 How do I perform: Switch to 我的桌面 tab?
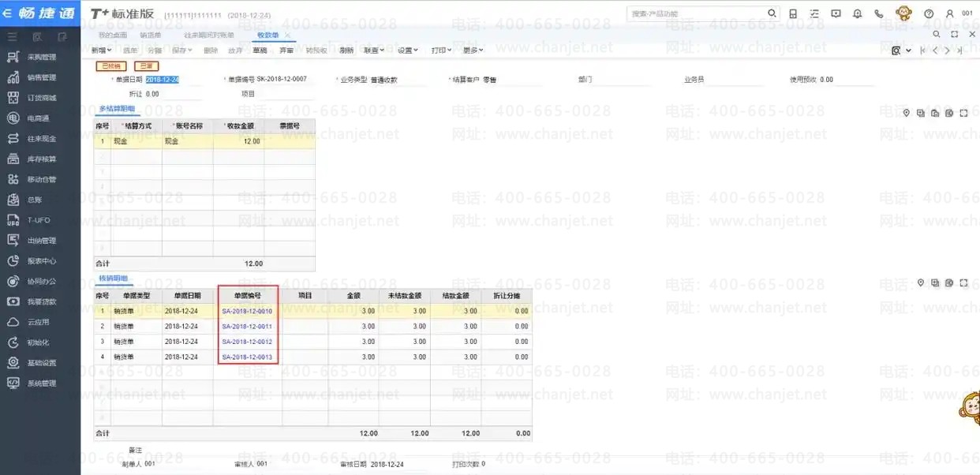(x=112, y=35)
